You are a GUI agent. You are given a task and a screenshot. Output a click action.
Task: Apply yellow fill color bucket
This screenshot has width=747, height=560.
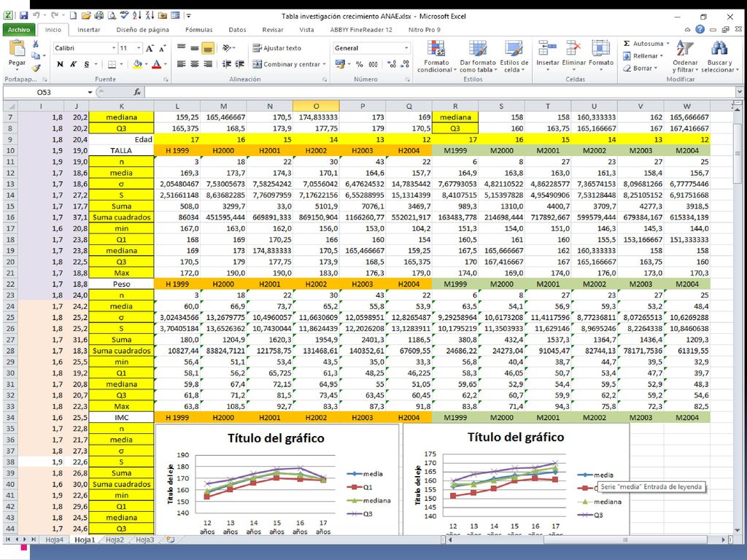click(137, 64)
